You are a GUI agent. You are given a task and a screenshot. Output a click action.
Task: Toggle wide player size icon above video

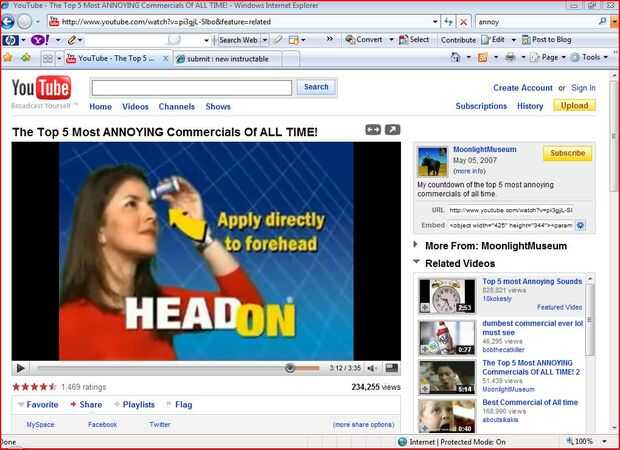(x=373, y=130)
